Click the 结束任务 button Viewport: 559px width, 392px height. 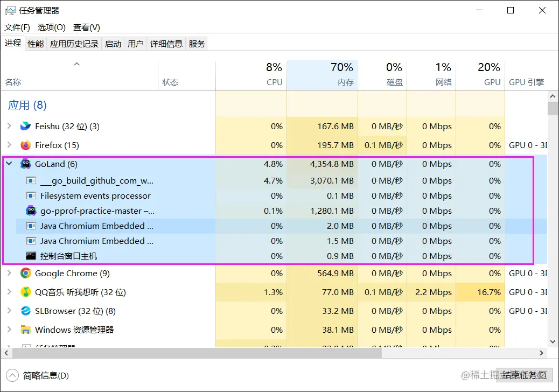524,375
